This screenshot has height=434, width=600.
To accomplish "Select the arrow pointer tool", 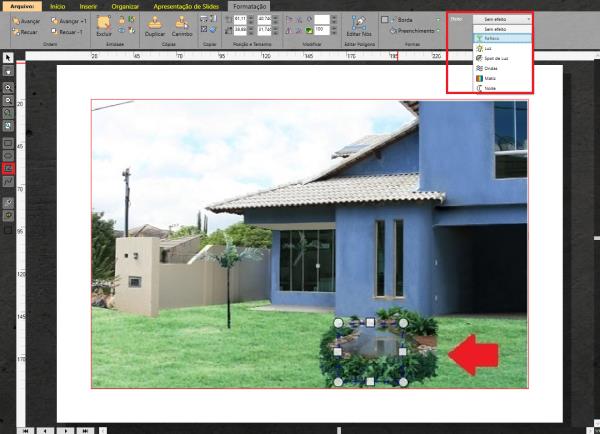I will tap(8, 59).
